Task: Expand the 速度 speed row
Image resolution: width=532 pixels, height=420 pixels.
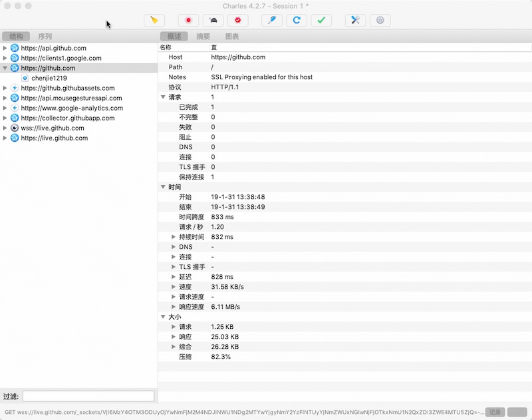Action: (x=174, y=287)
